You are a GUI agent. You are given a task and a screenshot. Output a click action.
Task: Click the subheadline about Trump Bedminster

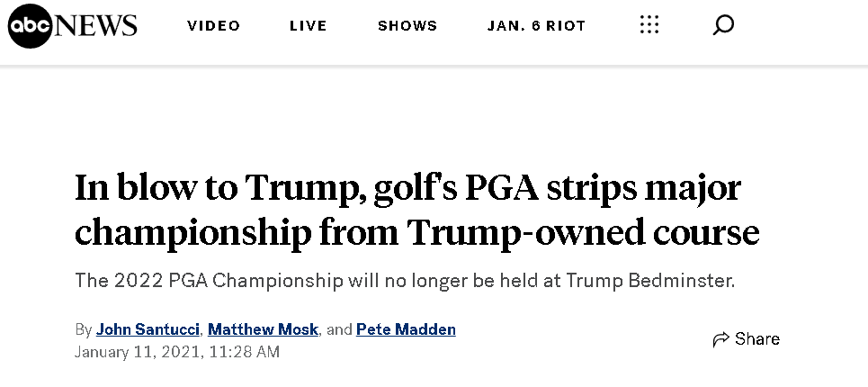[x=405, y=281]
